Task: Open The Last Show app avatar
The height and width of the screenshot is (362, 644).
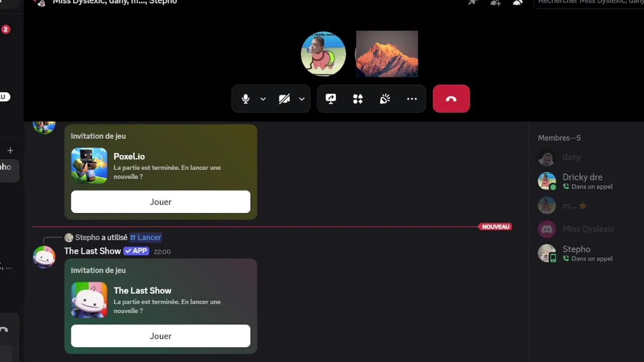Action: [44, 257]
